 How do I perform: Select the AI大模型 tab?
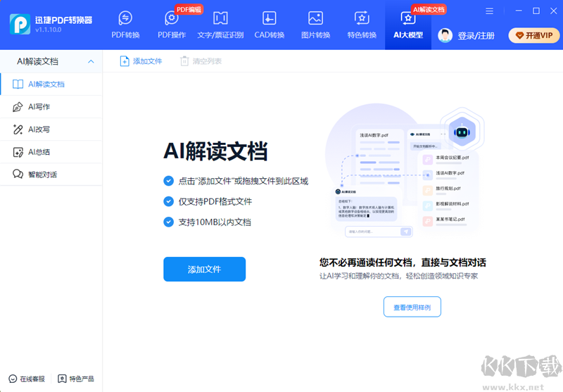(408, 25)
